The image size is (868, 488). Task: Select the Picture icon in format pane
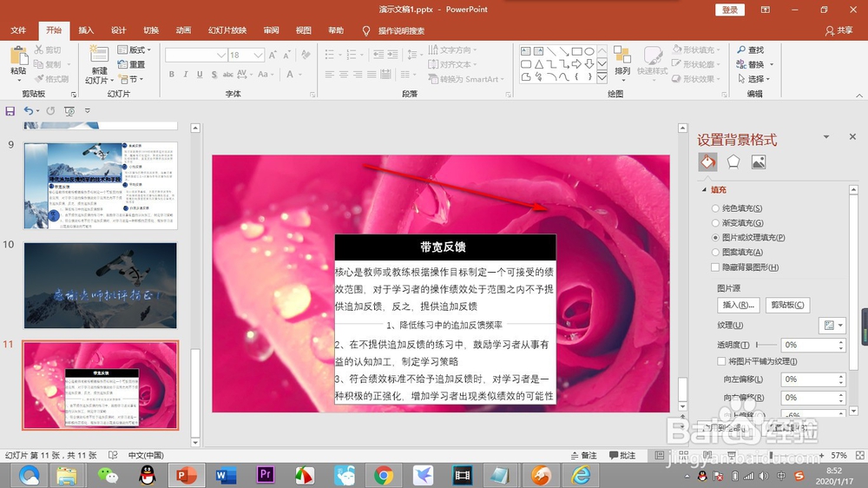click(759, 162)
